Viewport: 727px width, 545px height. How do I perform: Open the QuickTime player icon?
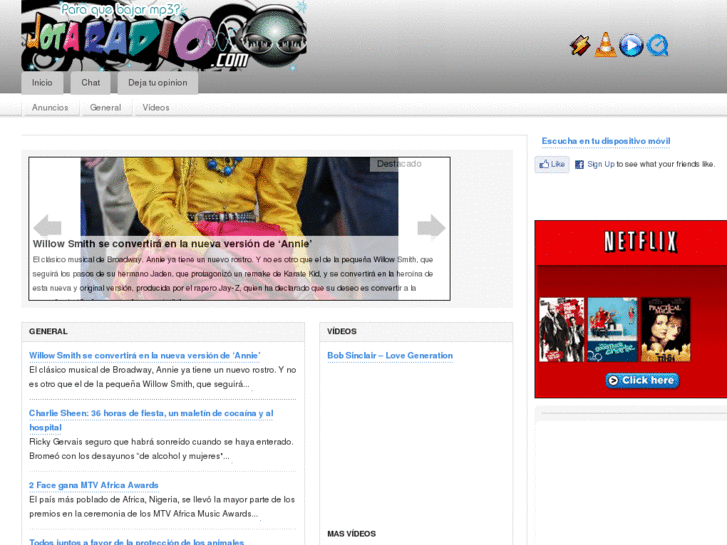pos(657,45)
